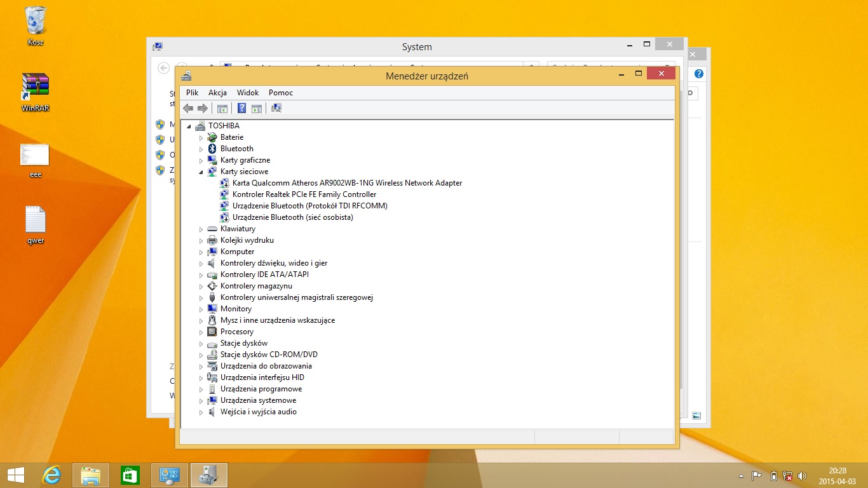Expand the Stacje dysków CD-ROM/DVD arrow
The height and width of the screenshot is (488, 868).
201,355
